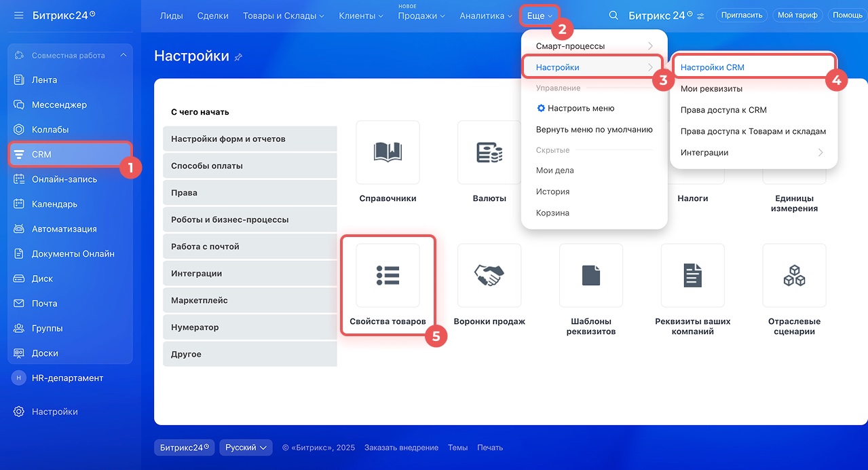Open Воронки продаж handshake icon tile
The image size is (868, 470).
click(x=489, y=276)
